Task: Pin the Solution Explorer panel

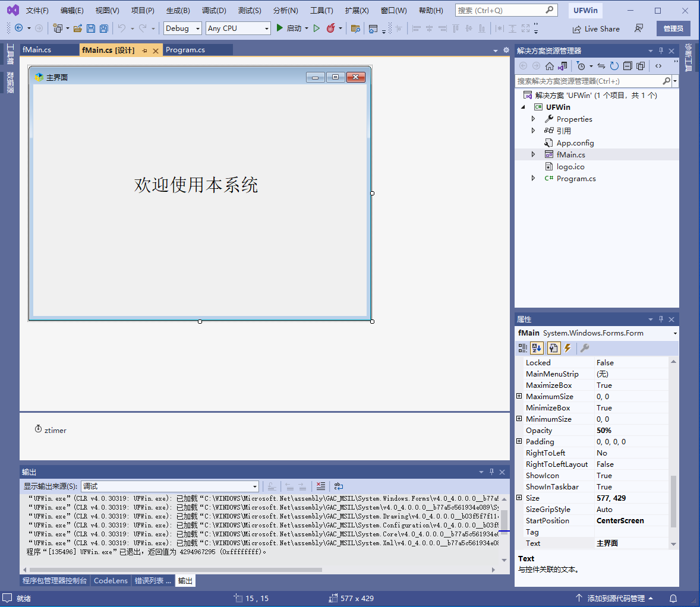Action: coord(661,51)
